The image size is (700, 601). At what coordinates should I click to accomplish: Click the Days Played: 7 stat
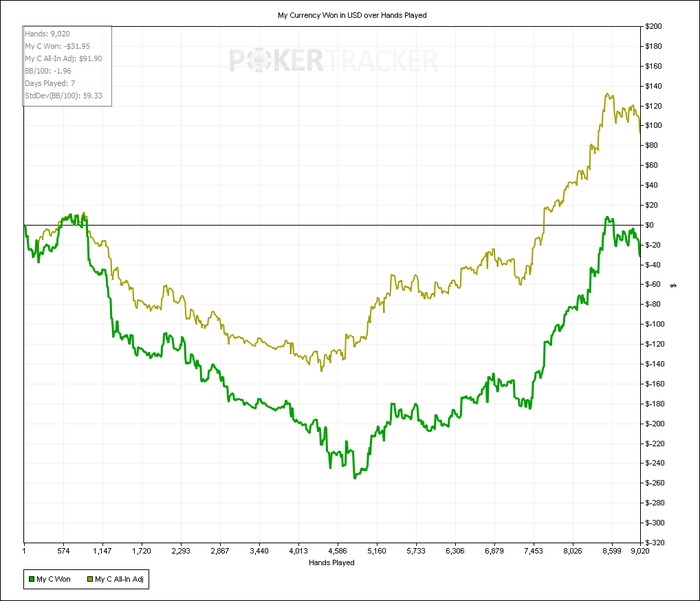[50, 83]
